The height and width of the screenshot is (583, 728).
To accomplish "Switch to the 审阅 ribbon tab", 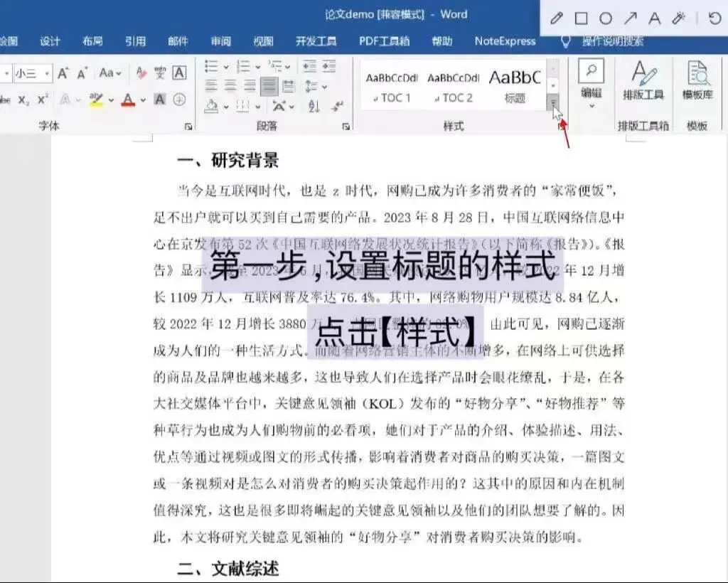I will [221, 41].
